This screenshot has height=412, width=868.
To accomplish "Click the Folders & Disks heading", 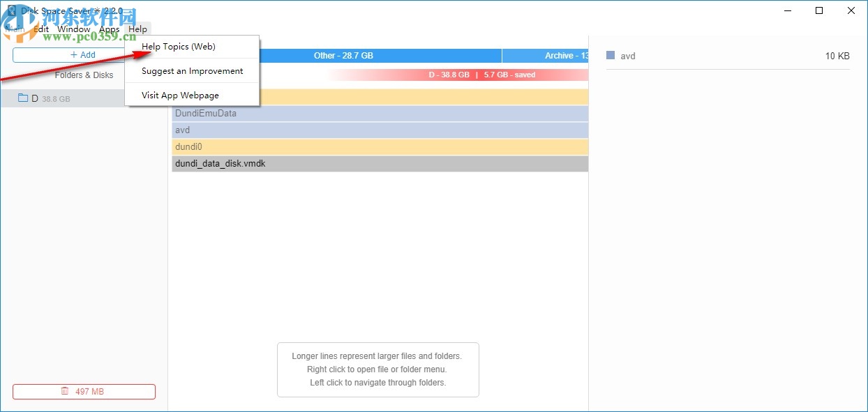I will tap(84, 75).
